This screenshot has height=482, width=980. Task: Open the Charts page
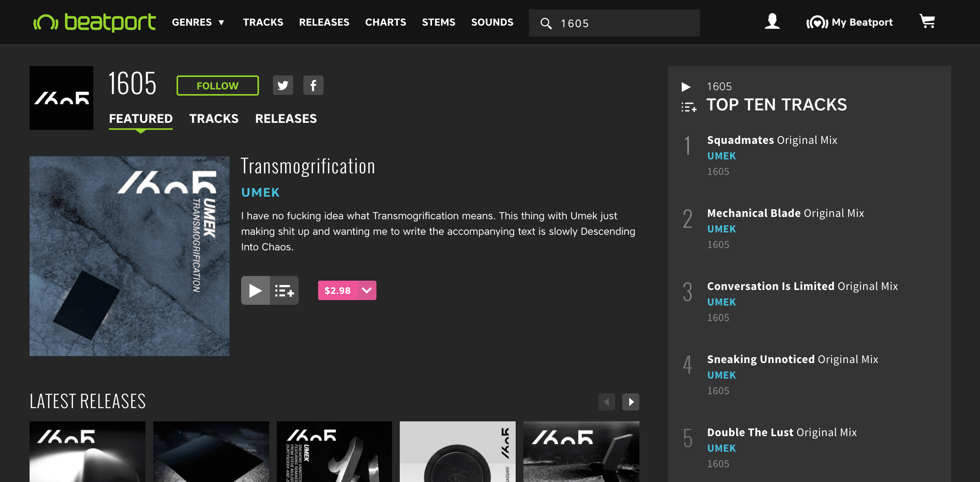click(x=385, y=22)
